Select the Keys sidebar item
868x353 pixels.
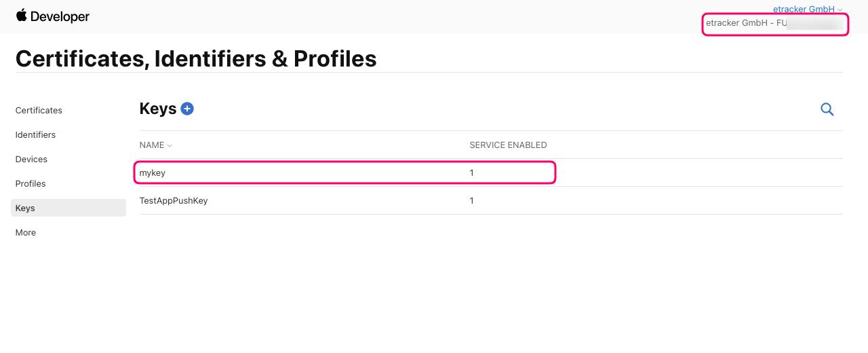pyautogui.click(x=68, y=208)
